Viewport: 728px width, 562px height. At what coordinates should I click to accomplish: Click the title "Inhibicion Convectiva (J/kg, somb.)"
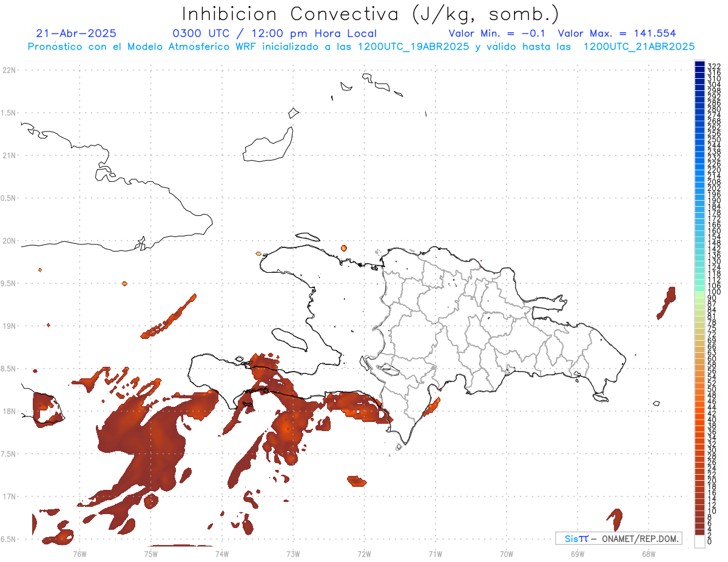[x=371, y=14]
